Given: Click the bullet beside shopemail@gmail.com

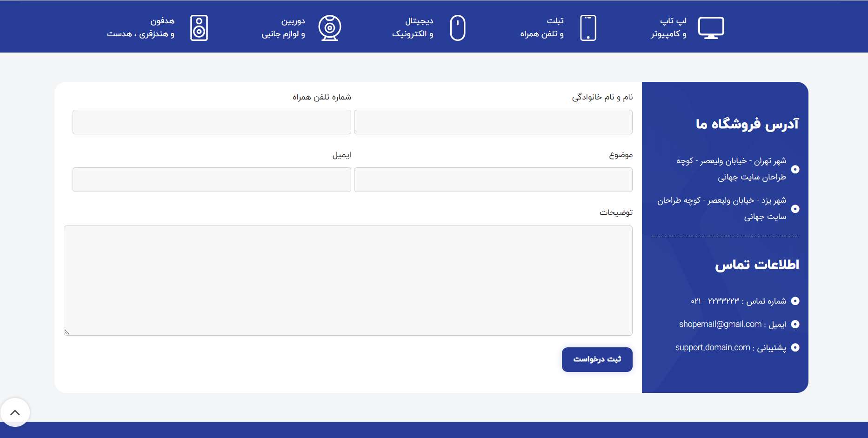Looking at the screenshot, I should point(795,324).
